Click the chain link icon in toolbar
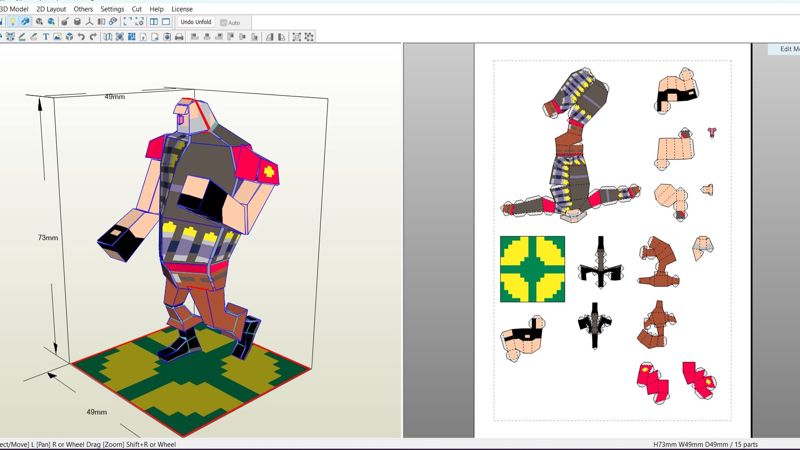The height and width of the screenshot is (450, 800). coord(113,21)
